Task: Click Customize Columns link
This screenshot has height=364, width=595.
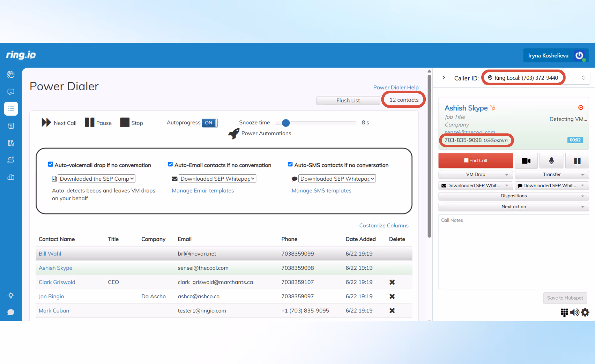Action: click(384, 226)
